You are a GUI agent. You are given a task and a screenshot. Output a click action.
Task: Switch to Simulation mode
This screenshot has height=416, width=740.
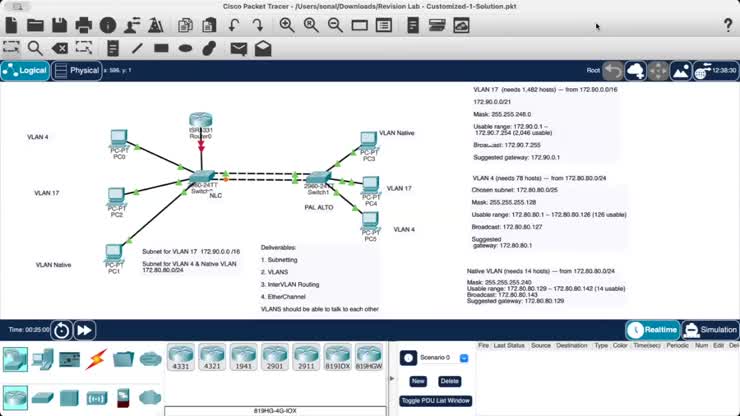(x=710, y=330)
